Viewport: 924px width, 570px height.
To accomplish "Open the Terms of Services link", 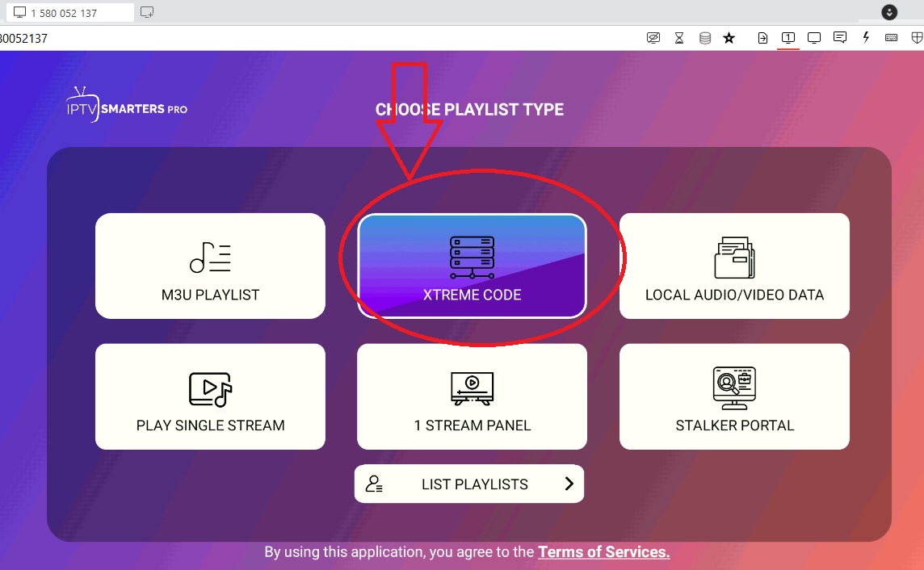I will (603, 552).
